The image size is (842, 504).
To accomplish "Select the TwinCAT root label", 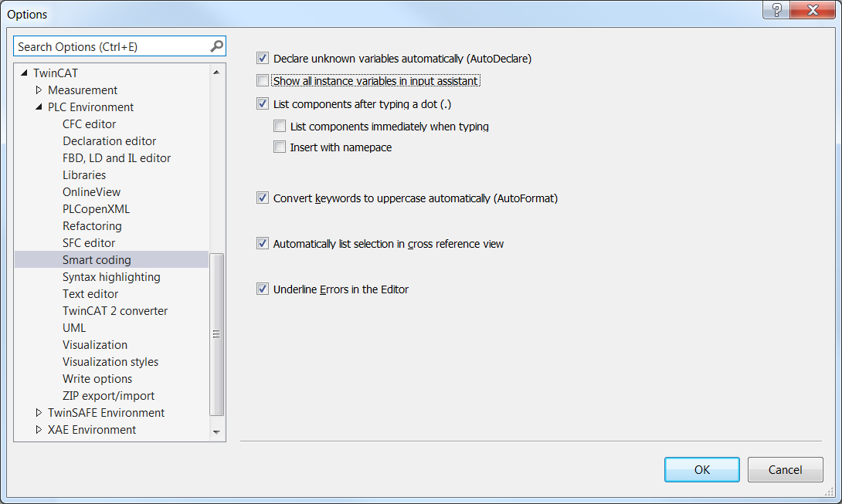I will (x=56, y=73).
